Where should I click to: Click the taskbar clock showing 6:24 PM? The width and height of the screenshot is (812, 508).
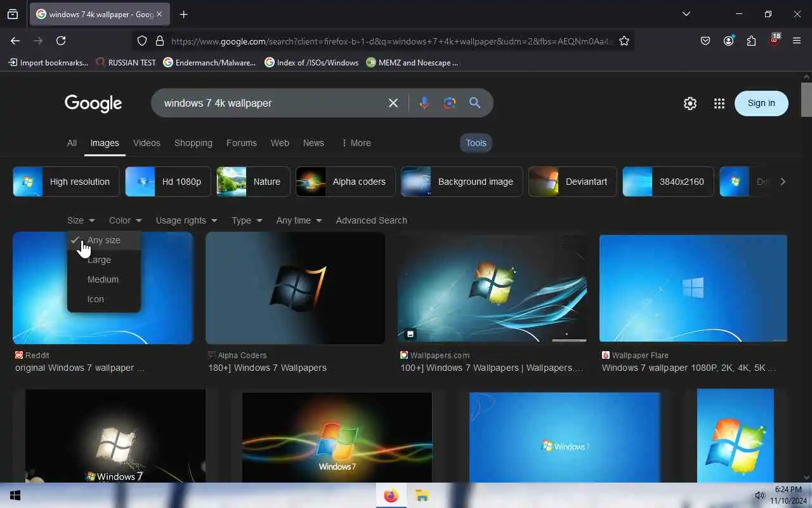[788, 495]
